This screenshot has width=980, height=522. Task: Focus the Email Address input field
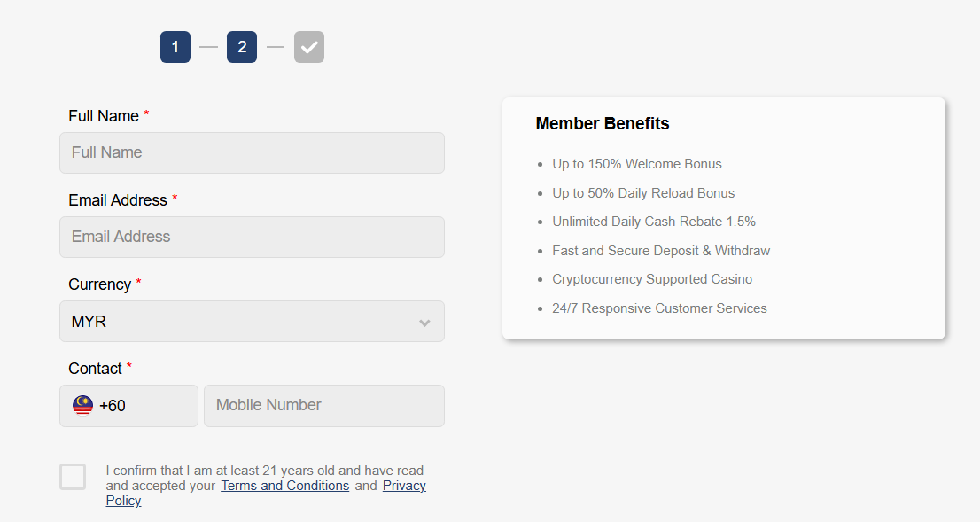[252, 237]
